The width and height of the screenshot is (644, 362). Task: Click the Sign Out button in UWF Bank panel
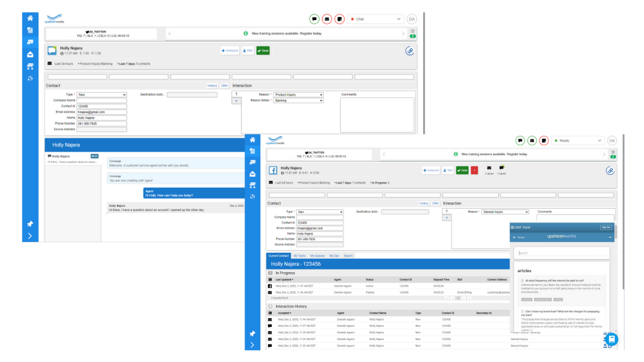pyautogui.click(x=605, y=227)
